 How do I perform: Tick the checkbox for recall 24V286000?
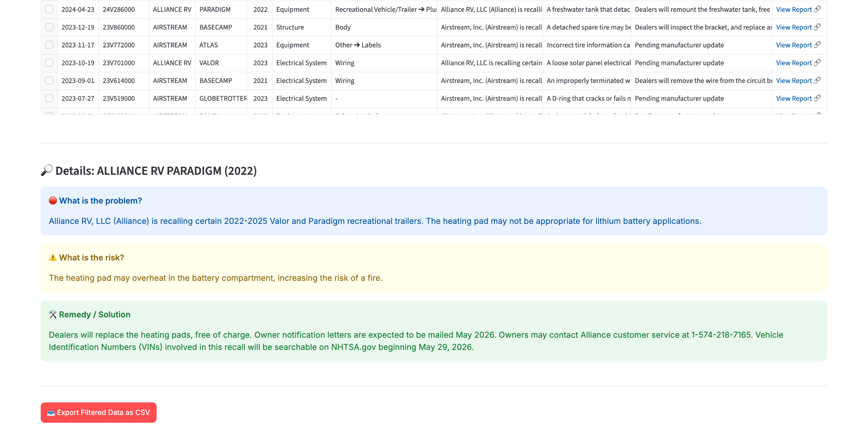pos(49,9)
